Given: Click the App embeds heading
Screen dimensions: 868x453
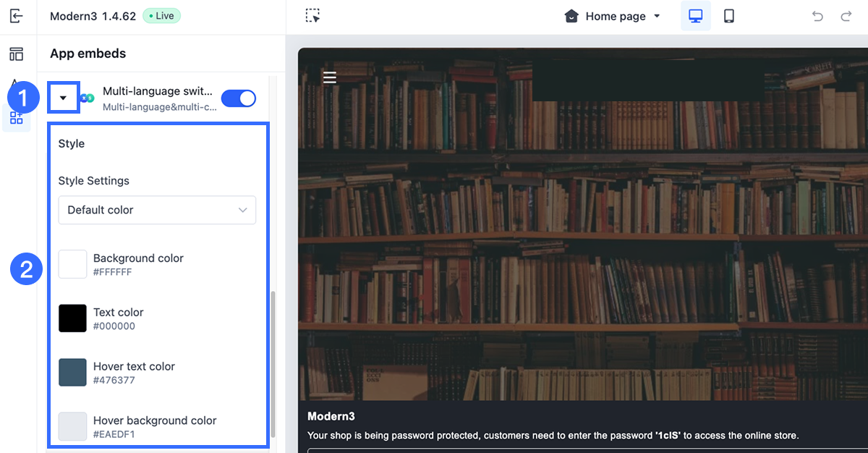Looking at the screenshot, I should click(88, 54).
